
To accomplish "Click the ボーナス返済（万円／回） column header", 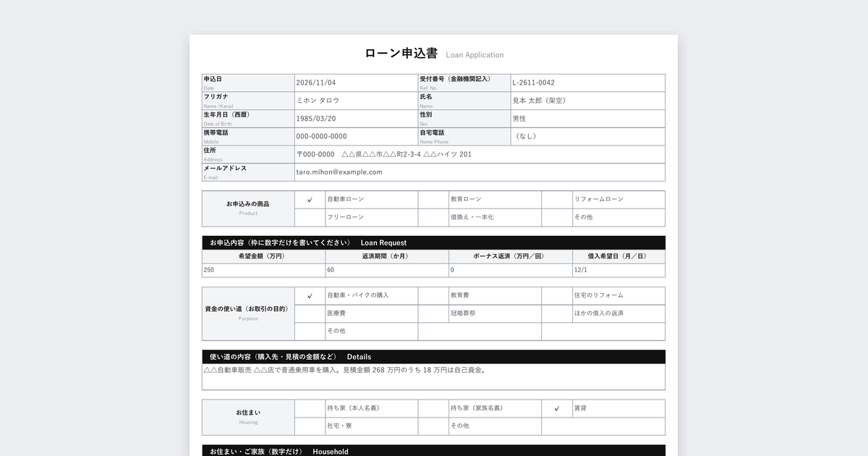I will [511, 256].
